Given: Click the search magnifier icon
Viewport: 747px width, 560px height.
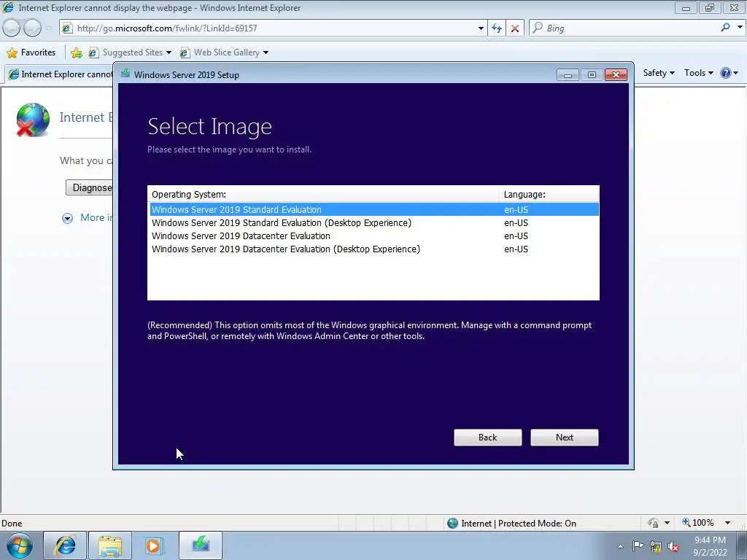Looking at the screenshot, I should click(x=725, y=28).
